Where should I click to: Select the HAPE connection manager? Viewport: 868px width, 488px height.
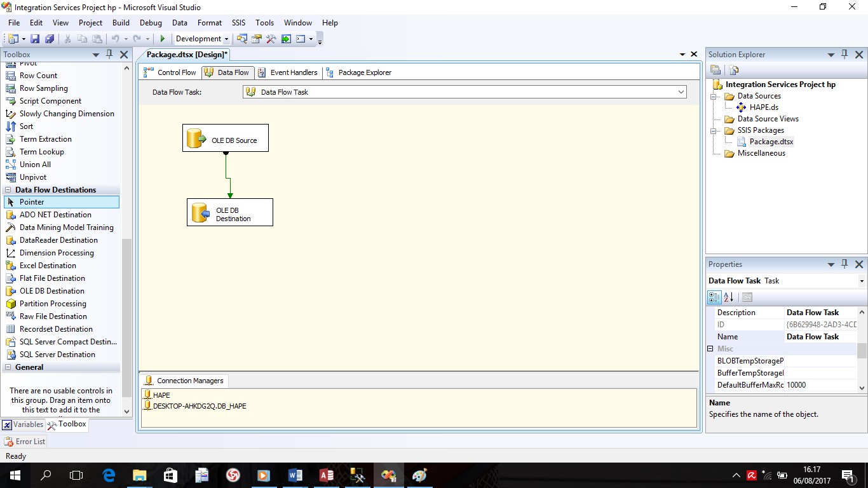[157, 395]
